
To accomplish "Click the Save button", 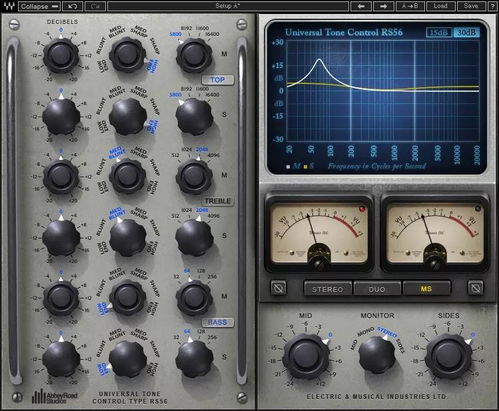I will point(470,6).
